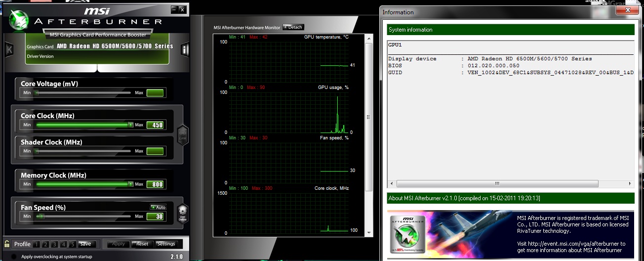
Task: Toggle Auto fan speed mode
Action: point(159,207)
